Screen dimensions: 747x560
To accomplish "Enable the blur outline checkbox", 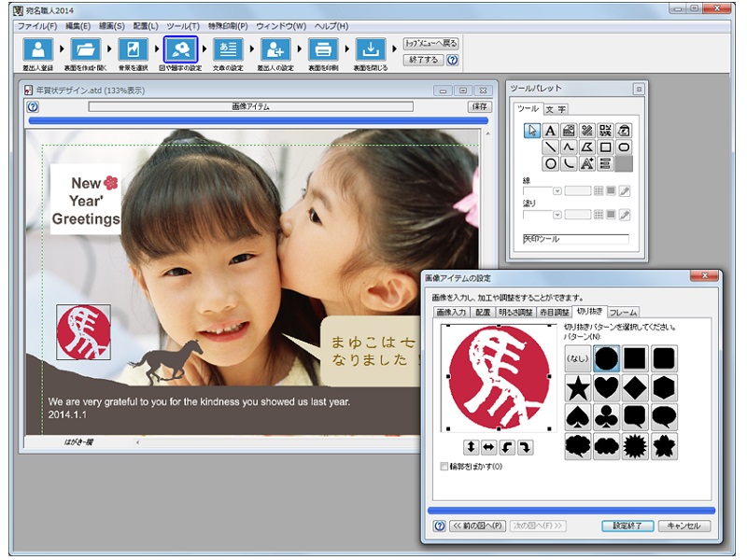I will [x=444, y=466].
